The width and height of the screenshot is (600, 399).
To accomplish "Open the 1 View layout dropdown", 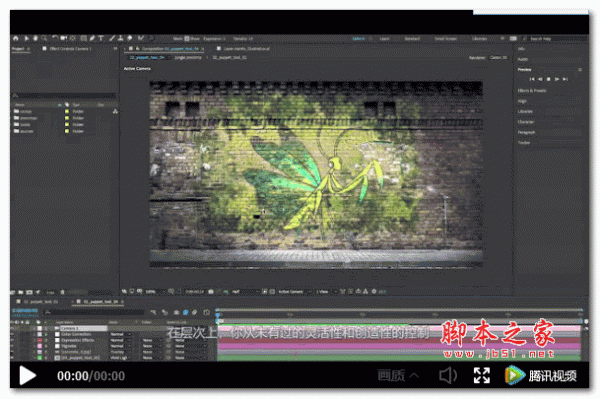I will click(x=326, y=292).
